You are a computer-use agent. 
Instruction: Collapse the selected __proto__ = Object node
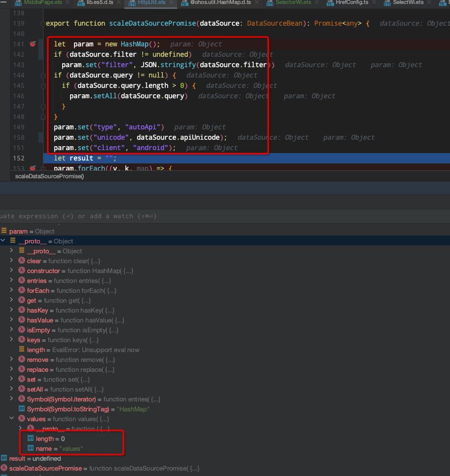coord(3,240)
